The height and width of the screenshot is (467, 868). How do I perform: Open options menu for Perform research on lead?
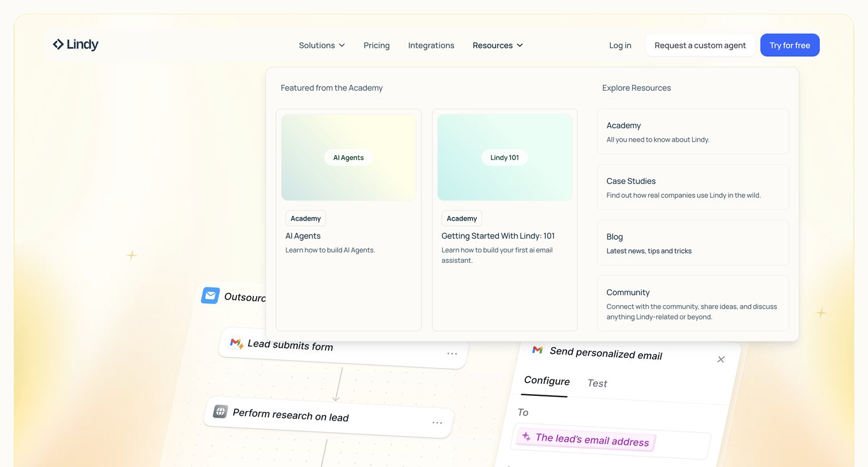(437, 423)
